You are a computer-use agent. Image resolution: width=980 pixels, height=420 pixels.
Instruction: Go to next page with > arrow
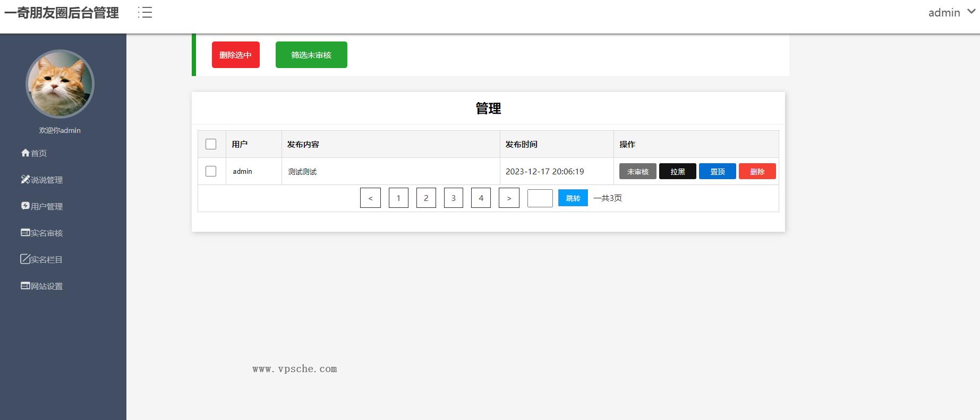click(x=509, y=198)
